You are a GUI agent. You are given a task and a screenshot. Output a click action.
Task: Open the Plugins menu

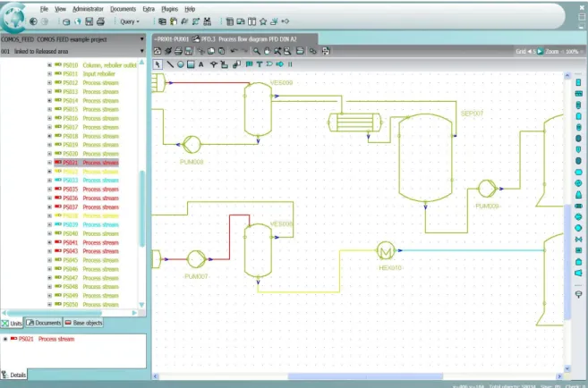click(169, 9)
